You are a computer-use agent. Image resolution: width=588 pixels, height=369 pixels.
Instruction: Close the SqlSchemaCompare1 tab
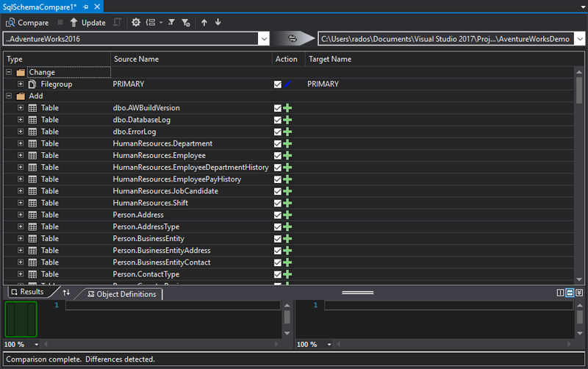tap(97, 7)
